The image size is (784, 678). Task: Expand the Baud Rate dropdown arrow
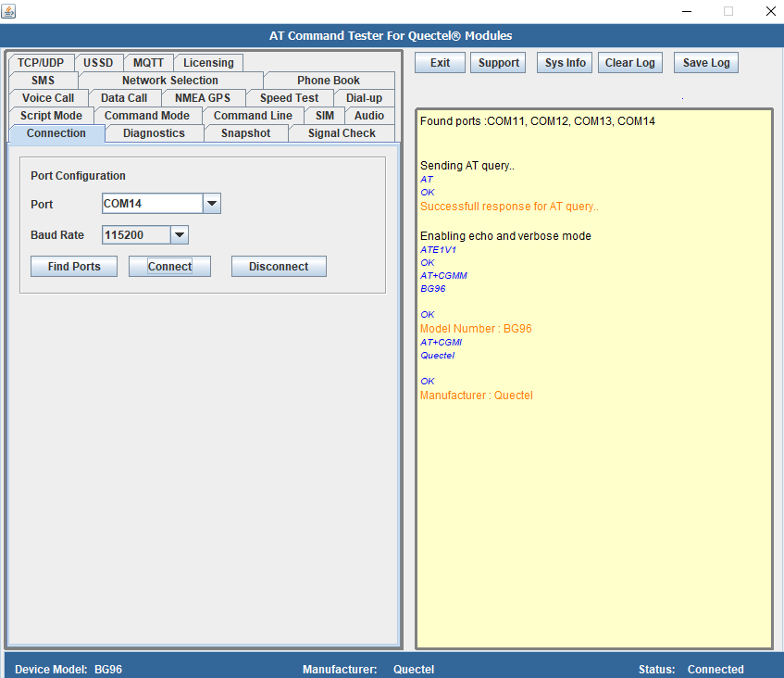coord(180,234)
